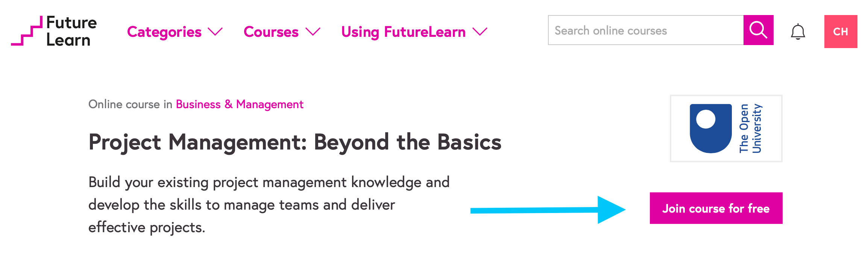The image size is (868, 278).
Task: Expand the chevron next to Categories
Action: coord(215,32)
